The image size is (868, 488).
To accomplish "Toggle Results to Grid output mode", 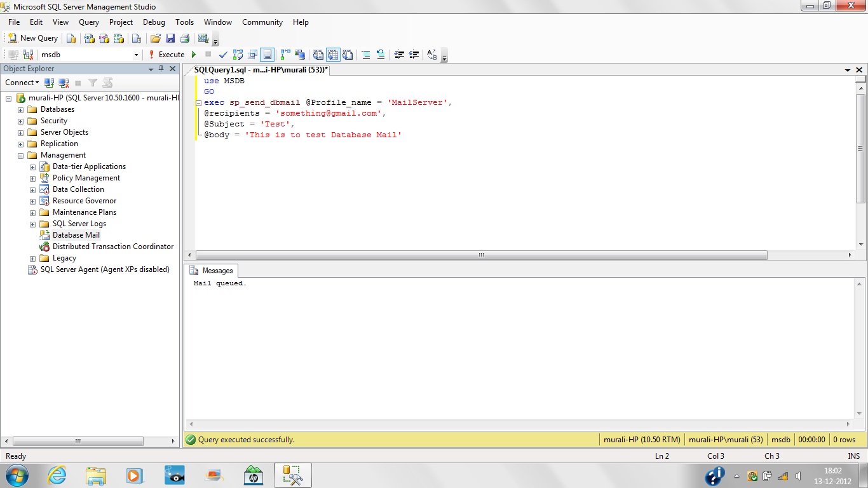I will coord(333,55).
